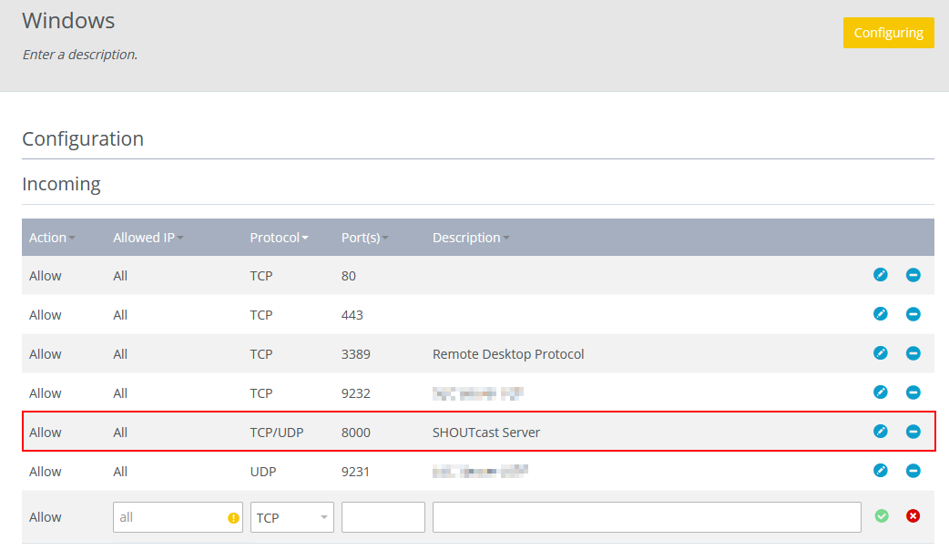
Task: Delete the UDP port 9231 rule
Action: point(913,471)
